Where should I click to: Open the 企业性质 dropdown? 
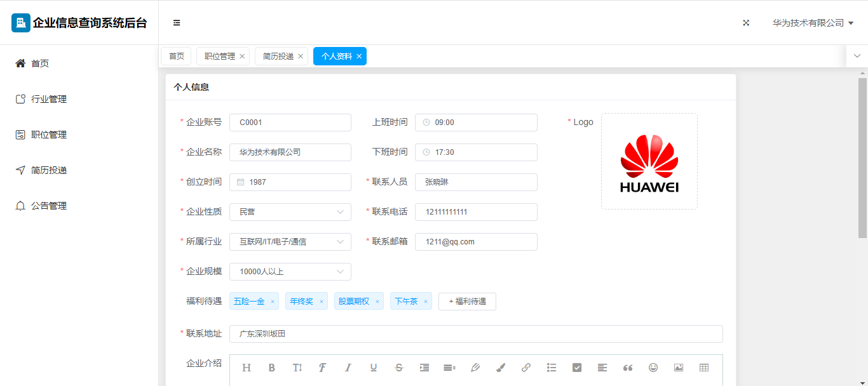[290, 212]
